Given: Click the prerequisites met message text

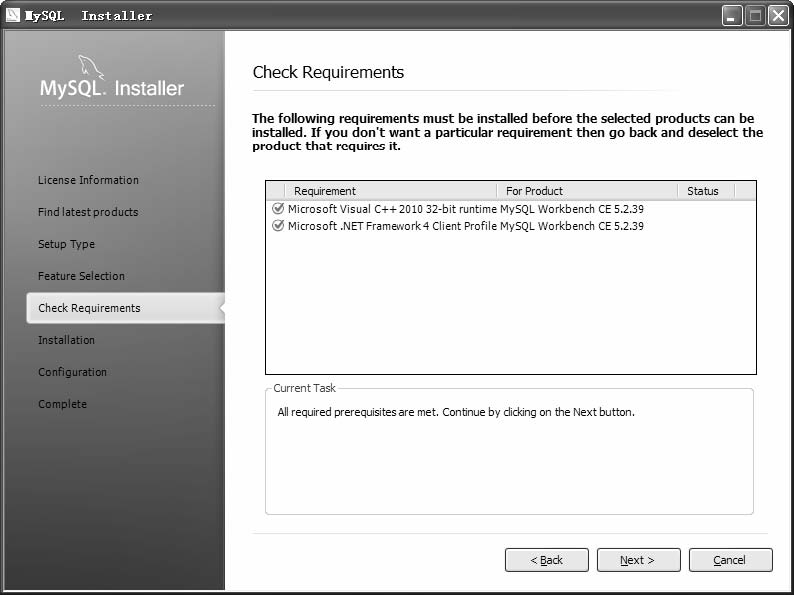Looking at the screenshot, I should (456, 412).
